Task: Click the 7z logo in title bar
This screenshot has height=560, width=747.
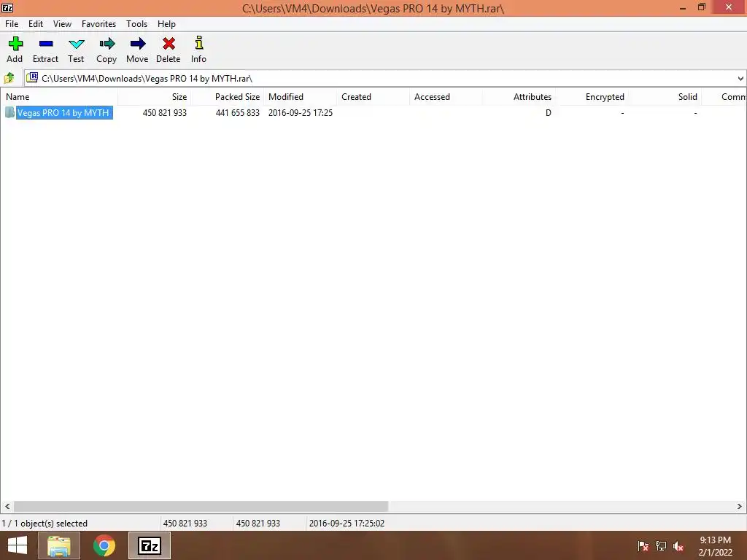Action: tap(7, 7)
